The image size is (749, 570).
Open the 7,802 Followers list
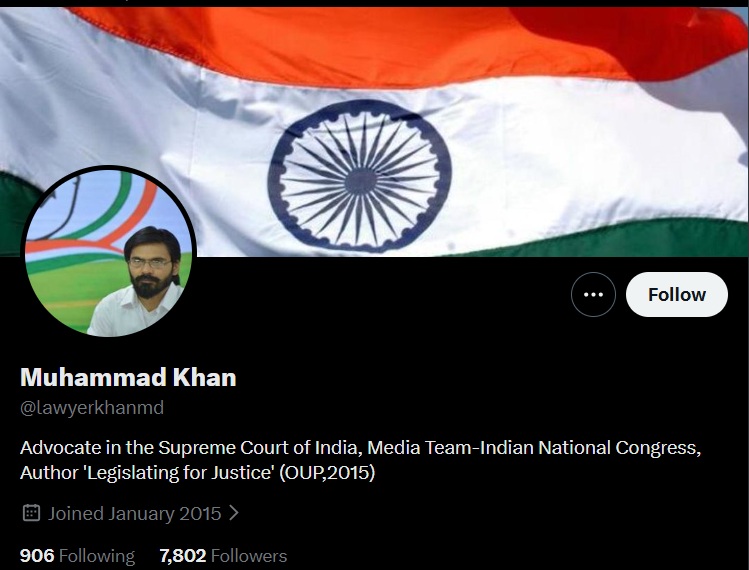pyautogui.click(x=223, y=556)
